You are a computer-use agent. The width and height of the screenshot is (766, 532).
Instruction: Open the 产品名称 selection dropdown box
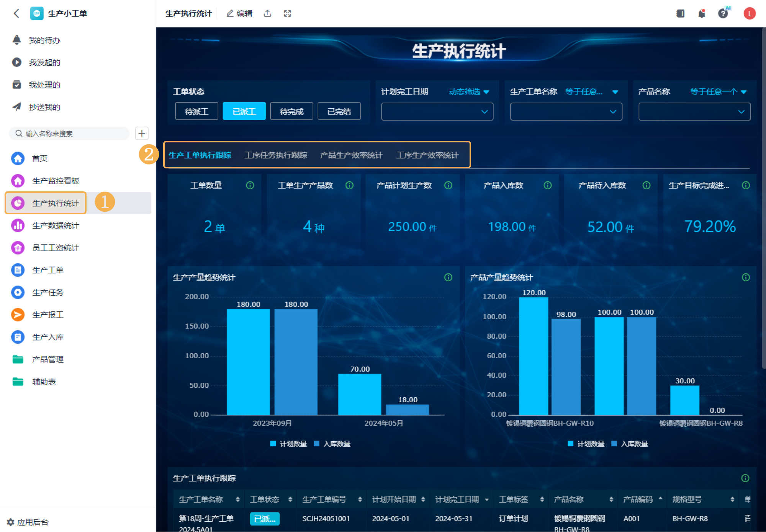694,112
